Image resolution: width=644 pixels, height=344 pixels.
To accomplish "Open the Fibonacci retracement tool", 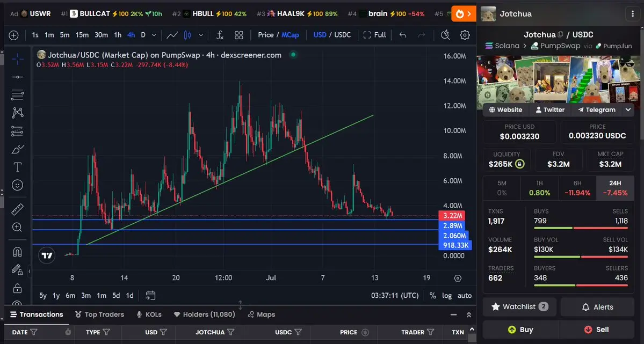I will (x=17, y=95).
